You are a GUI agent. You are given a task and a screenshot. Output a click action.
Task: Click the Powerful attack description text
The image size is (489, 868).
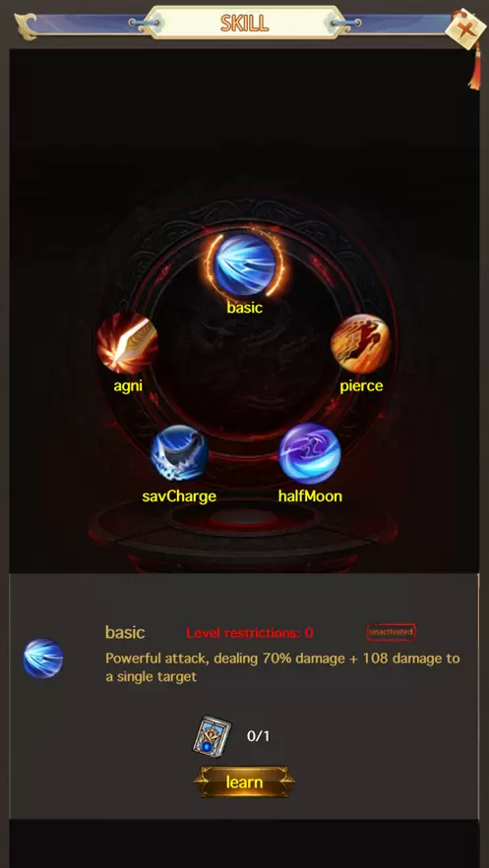(282, 667)
